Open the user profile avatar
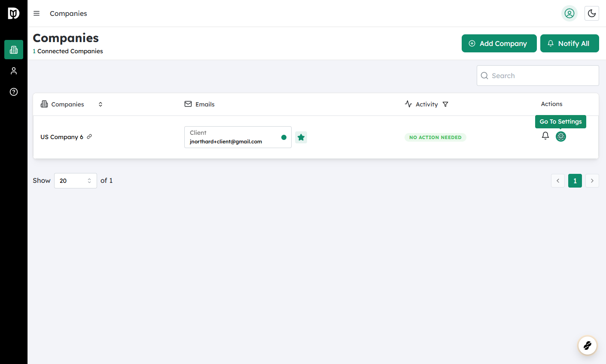Image resolution: width=606 pixels, height=364 pixels. point(569,13)
